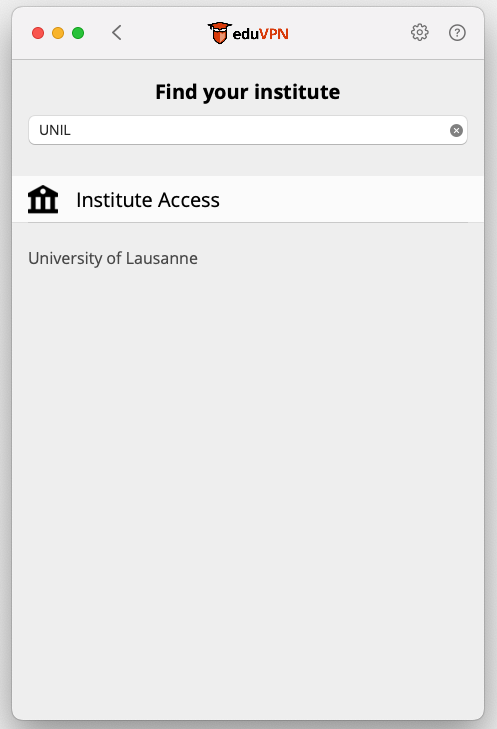Click the eduVPN mascot logo icon
497x729 pixels.
pyautogui.click(x=219, y=33)
